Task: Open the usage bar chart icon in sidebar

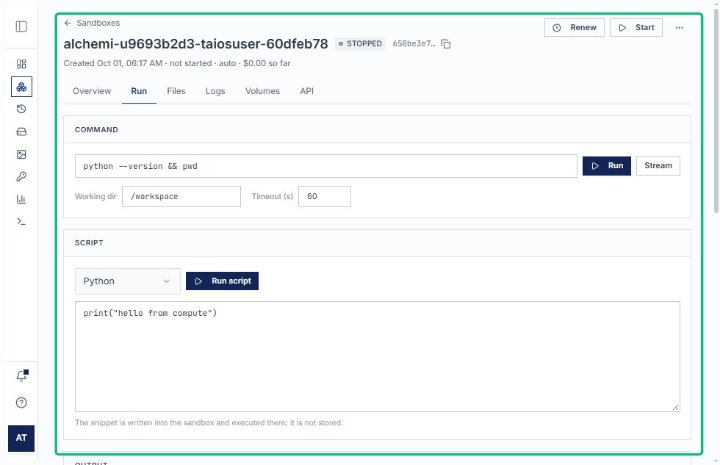Action: 21,199
